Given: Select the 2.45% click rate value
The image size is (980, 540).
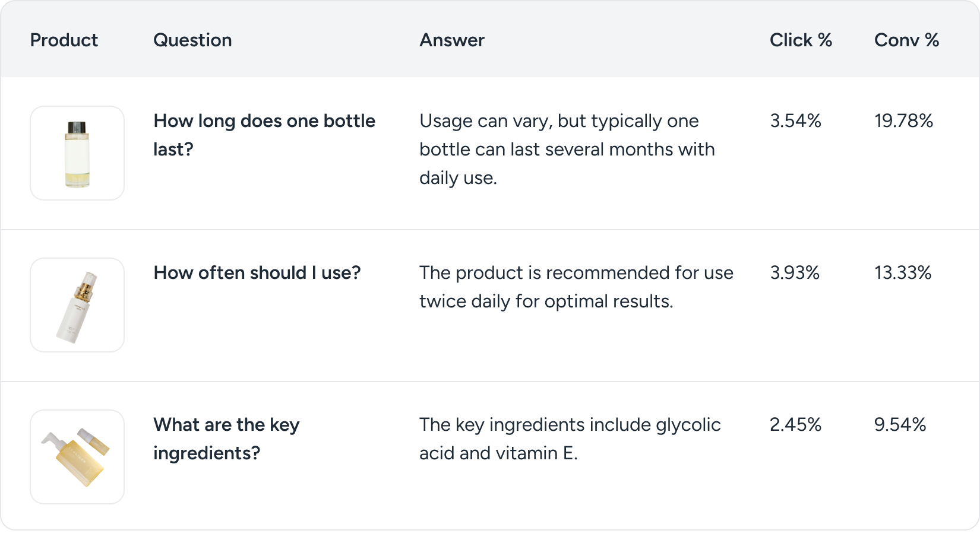Looking at the screenshot, I should [x=795, y=425].
